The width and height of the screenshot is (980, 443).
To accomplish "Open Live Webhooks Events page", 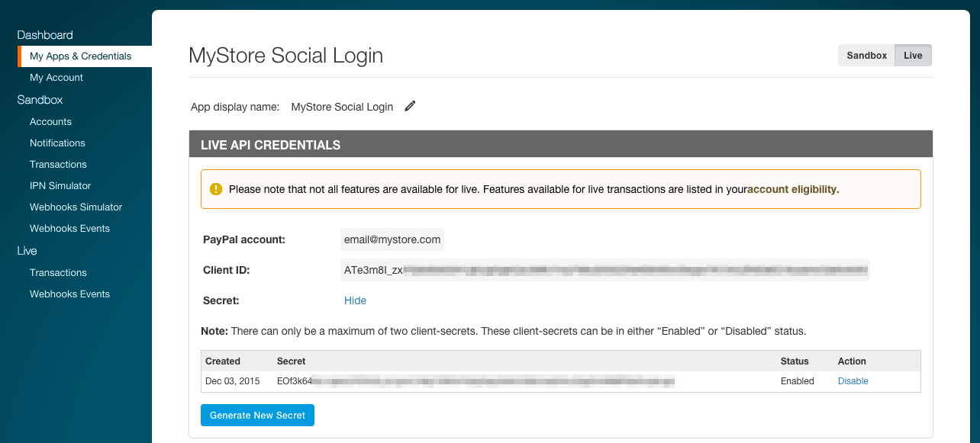I will click(69, 294).
